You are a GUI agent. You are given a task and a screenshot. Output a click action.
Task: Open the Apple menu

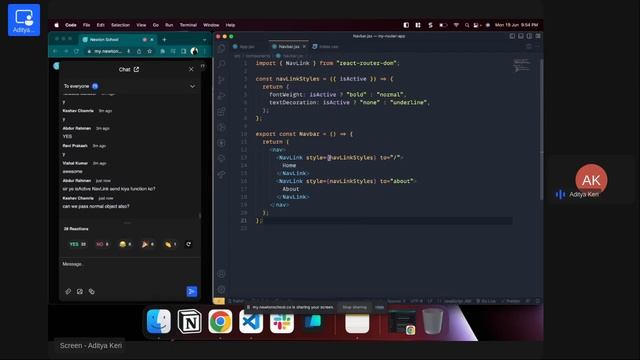point(57,25)
